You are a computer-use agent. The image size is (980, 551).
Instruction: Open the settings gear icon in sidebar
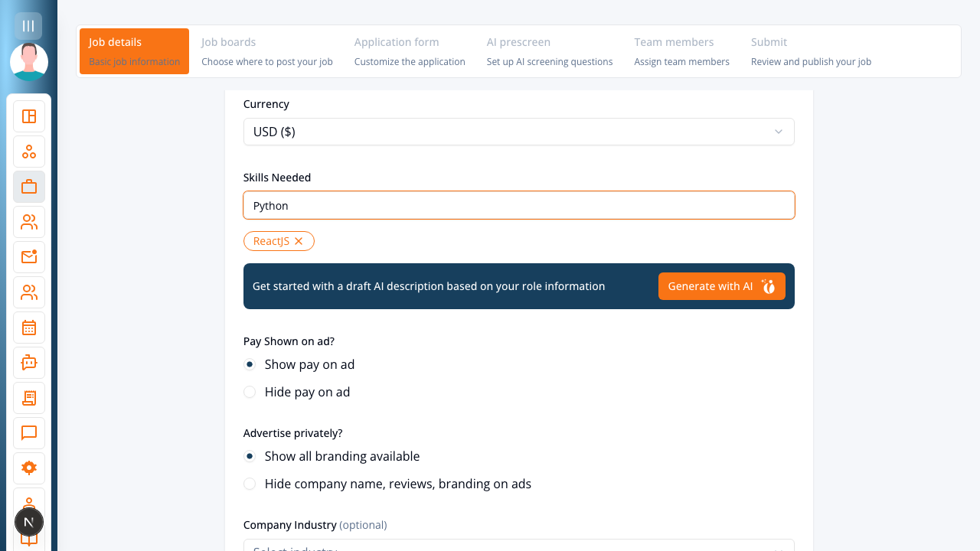(29, 468)
